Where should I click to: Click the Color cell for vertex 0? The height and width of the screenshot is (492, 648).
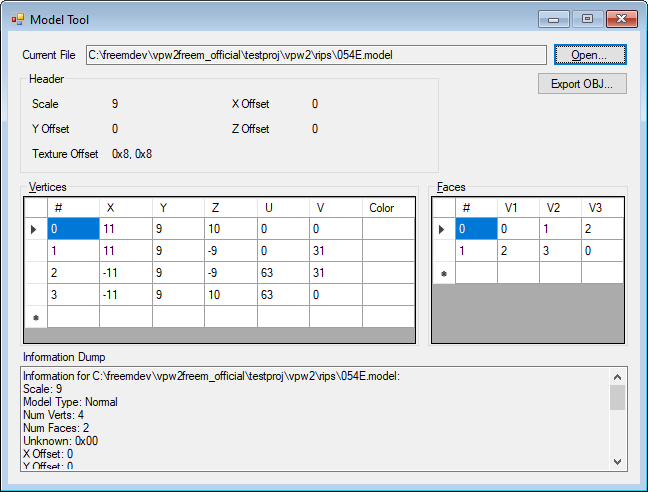388,229
